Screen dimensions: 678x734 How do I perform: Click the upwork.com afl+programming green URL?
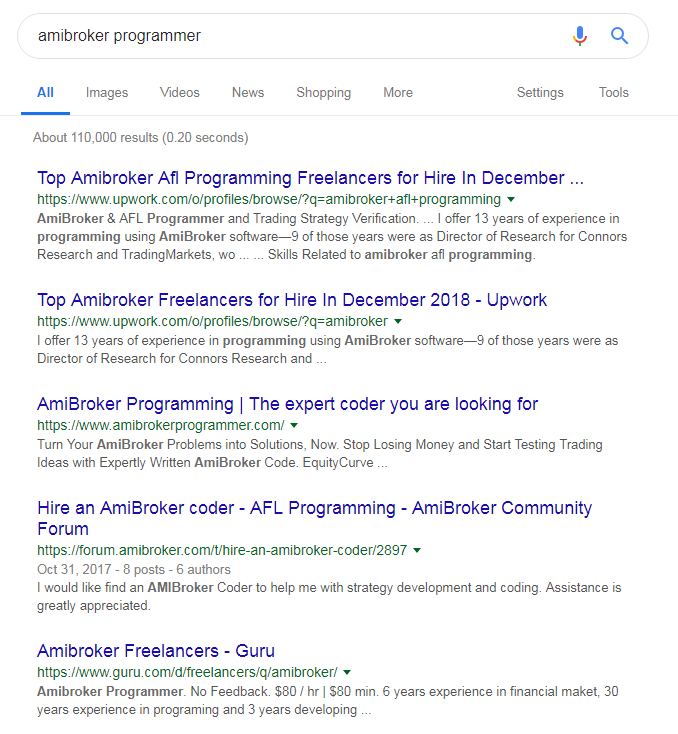(269, 199)
